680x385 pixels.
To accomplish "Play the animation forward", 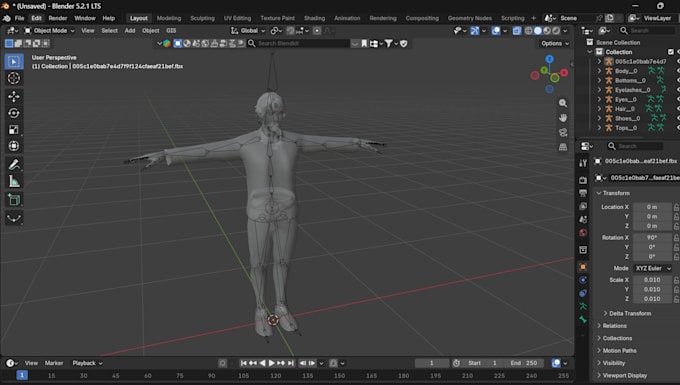I will point(271,363).
